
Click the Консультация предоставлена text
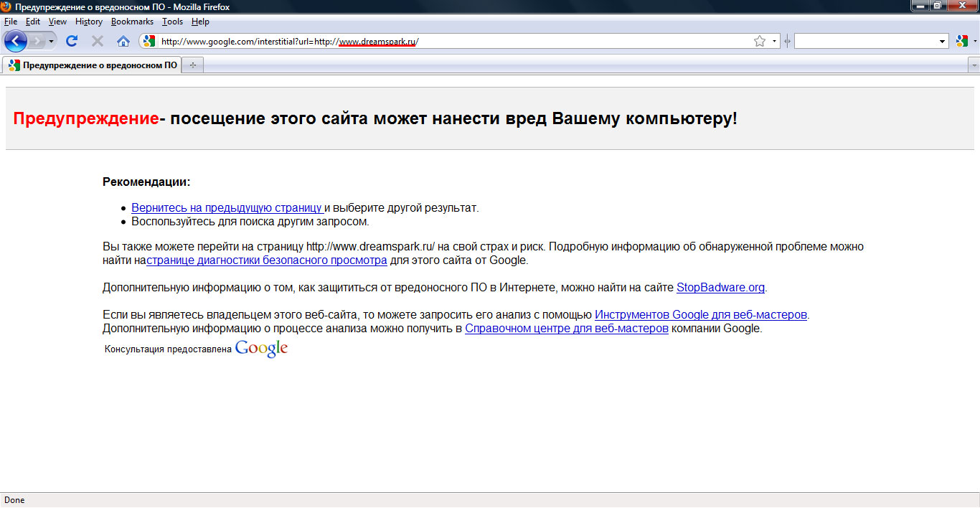tap(168, 349)
